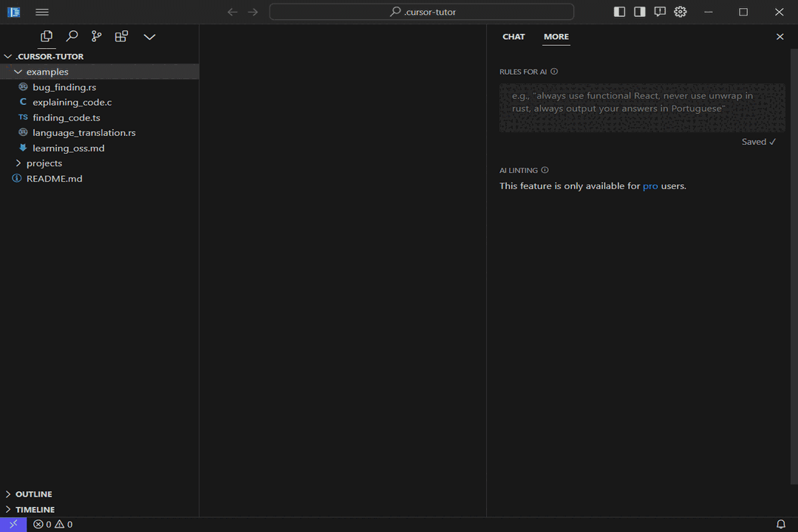The image size is (798, 532).
Task: Open the settings gear in the title bar
Action: (x=680, y=12)
